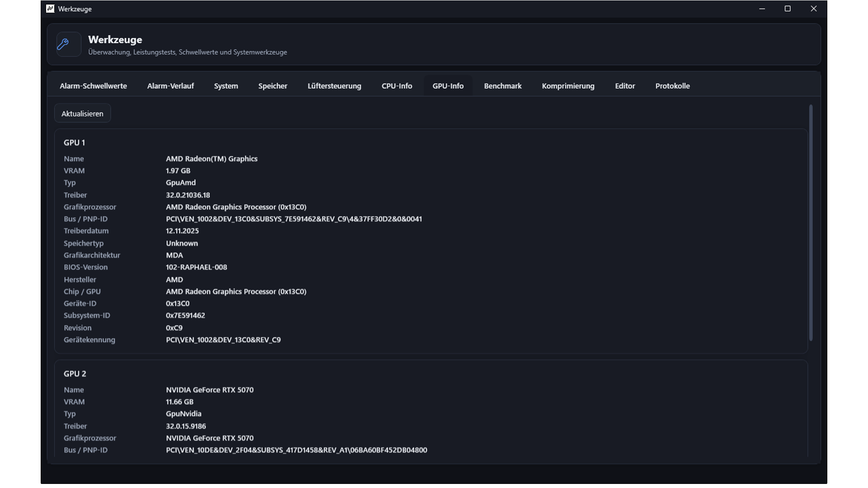Switch to the Alarm-Verlauf tab
Image resolution: width=868 pixels, height=488 pixels.
tap(170, 86)
